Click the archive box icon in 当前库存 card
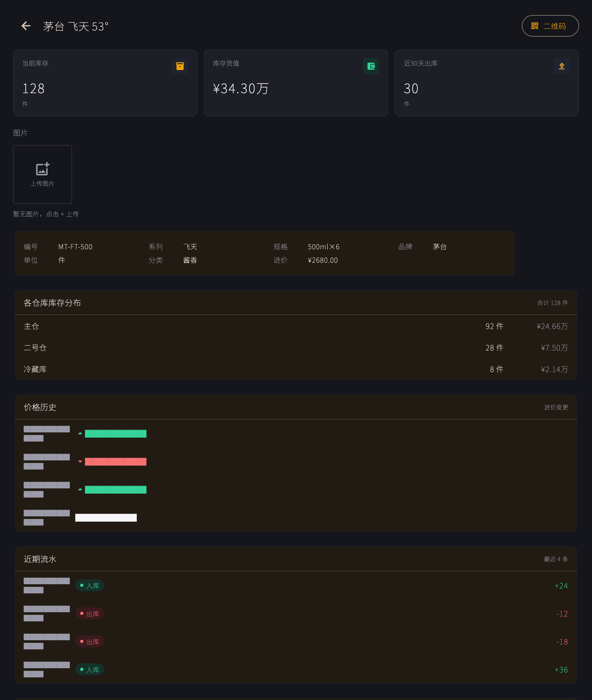 click(180, 66)
